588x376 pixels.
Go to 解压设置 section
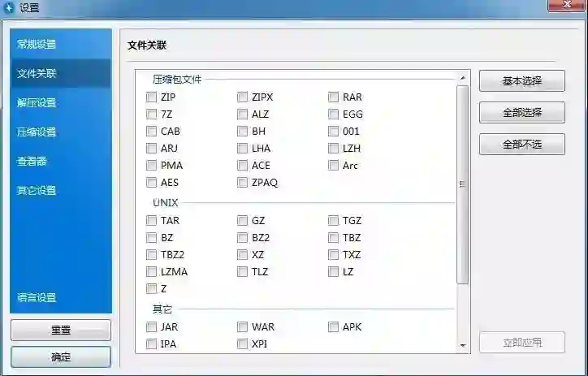pyautogui.click(x=61, y=102)
